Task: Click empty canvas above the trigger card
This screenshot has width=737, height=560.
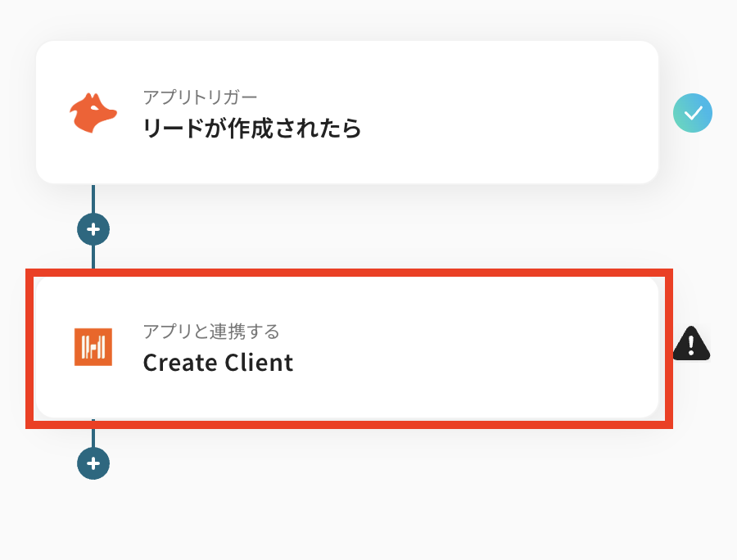Action: pos(344,18)
